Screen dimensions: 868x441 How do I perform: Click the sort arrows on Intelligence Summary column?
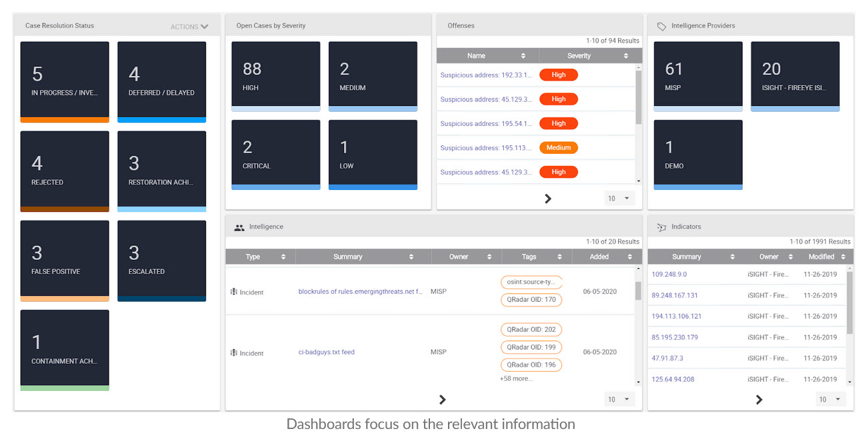pyautogui.click(x=411, y=257)
